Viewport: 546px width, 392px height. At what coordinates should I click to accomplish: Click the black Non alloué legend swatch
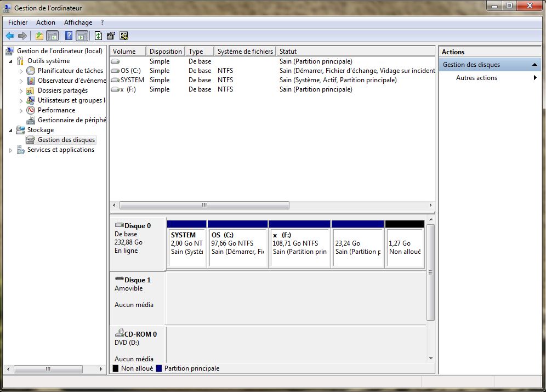pos(116,368)
